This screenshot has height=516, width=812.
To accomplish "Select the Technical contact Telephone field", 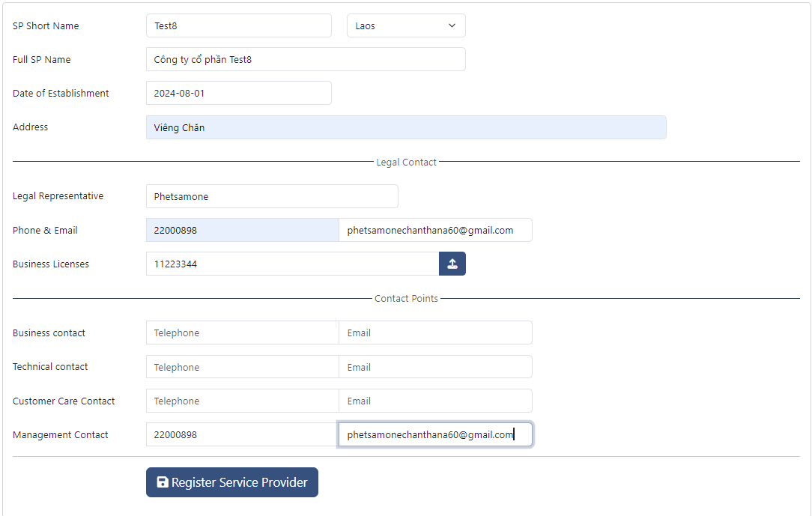I will 242,367.
